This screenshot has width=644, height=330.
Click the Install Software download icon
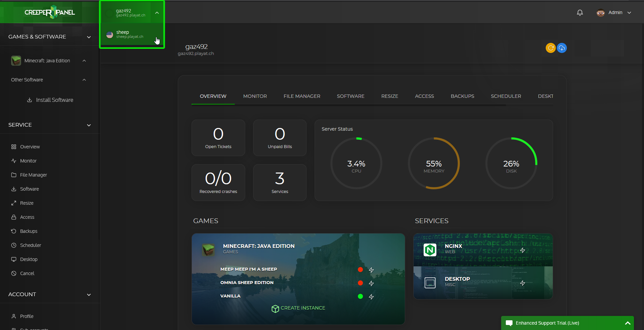pos(30,100)
